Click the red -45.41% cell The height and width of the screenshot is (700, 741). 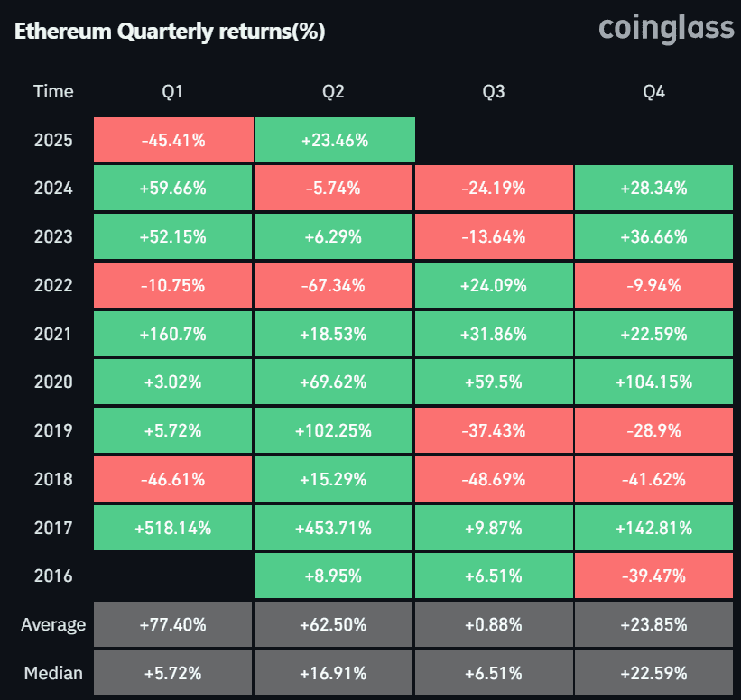point(172,140)
